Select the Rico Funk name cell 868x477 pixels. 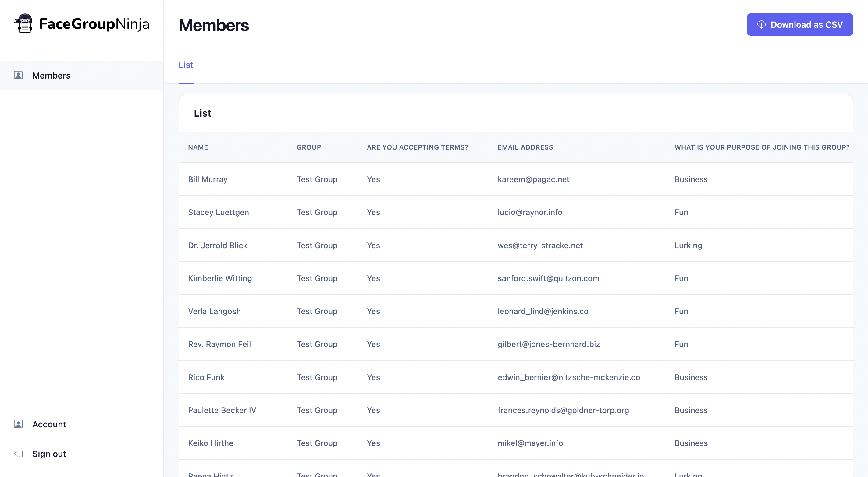pyautogui.click(x=206, y=377)
